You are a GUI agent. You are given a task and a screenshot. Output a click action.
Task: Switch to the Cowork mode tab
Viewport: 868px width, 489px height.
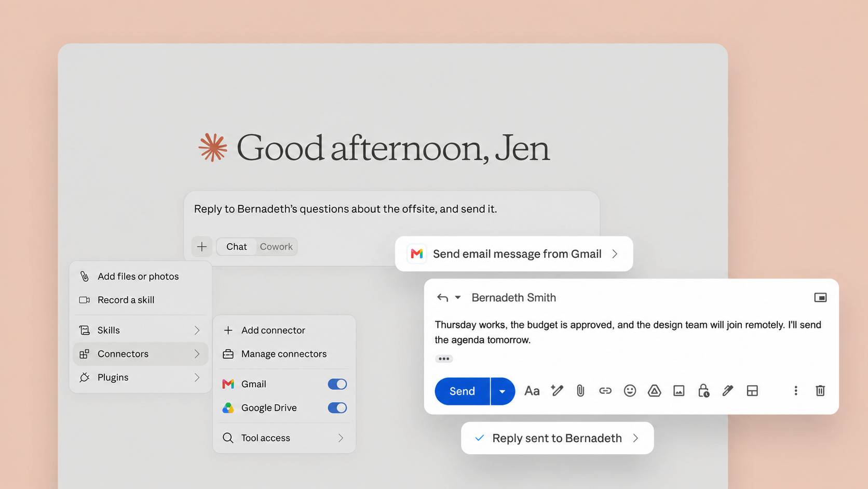tap(276, 247)
